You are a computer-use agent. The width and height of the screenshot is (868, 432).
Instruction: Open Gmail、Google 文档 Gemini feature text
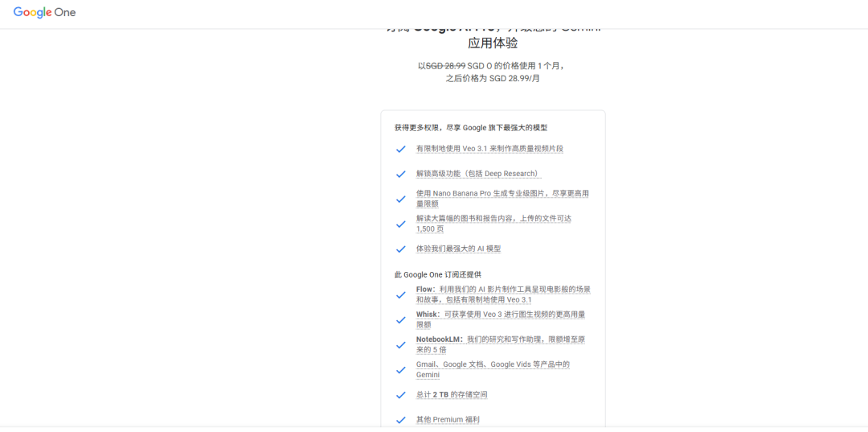[x=493, y=369]
